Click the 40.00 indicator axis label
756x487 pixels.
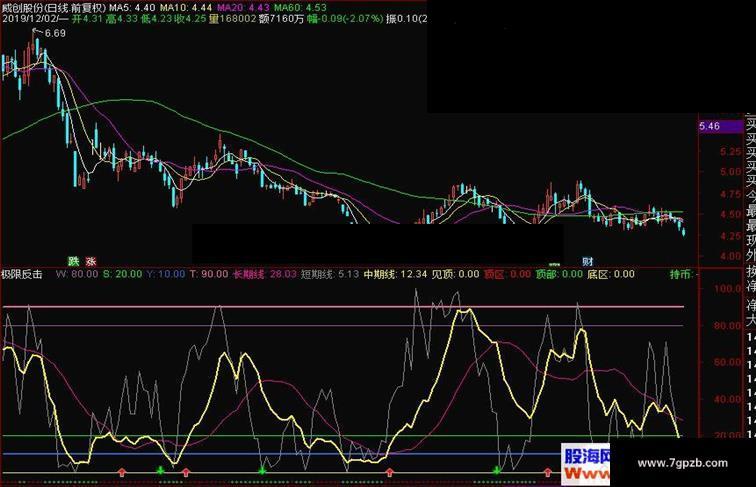pyautogui.click(x=728, y=399)
